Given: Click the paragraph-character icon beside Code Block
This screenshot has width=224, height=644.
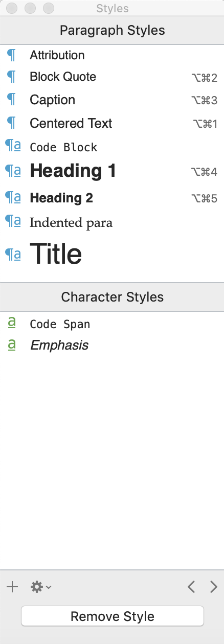Looking at the screenshot, I should pyautogui.click(x=13, y=147).
